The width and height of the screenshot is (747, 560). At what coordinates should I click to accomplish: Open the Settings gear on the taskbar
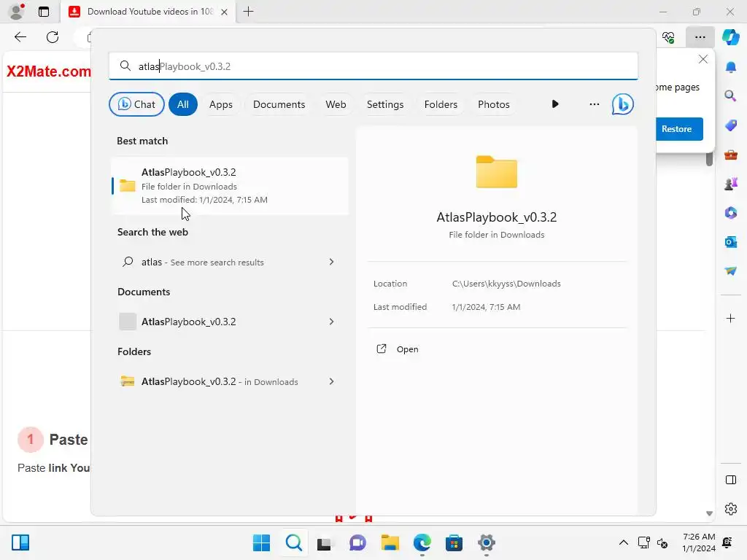487,542
